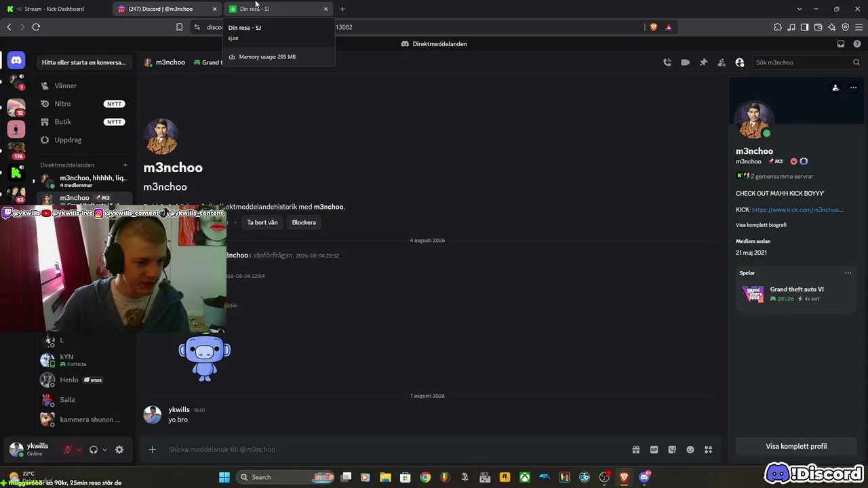Select the Discord @m3nchoo browser tab
This screenshot has height=488, width=868.
167,9
